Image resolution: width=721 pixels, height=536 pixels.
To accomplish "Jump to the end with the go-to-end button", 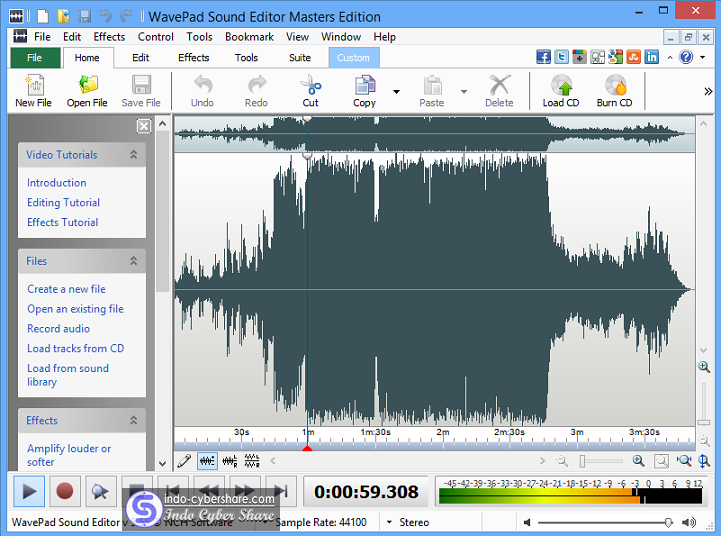I will [280, 491].
